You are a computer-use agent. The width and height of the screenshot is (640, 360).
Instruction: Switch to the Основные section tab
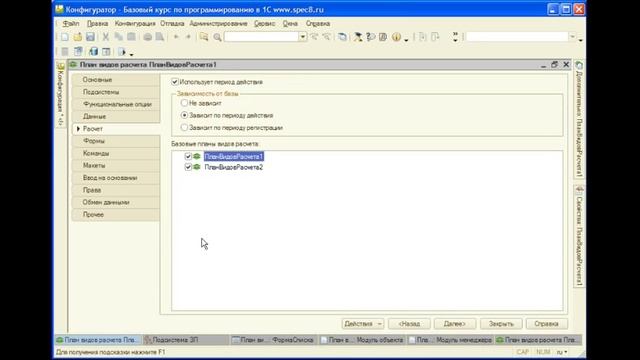pos(116,80)
